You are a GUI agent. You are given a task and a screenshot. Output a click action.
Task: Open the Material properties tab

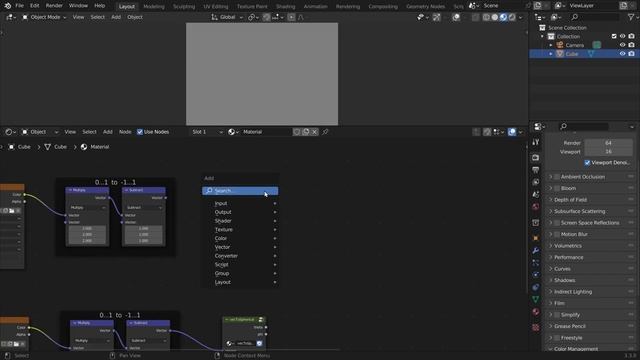(536, 312)
